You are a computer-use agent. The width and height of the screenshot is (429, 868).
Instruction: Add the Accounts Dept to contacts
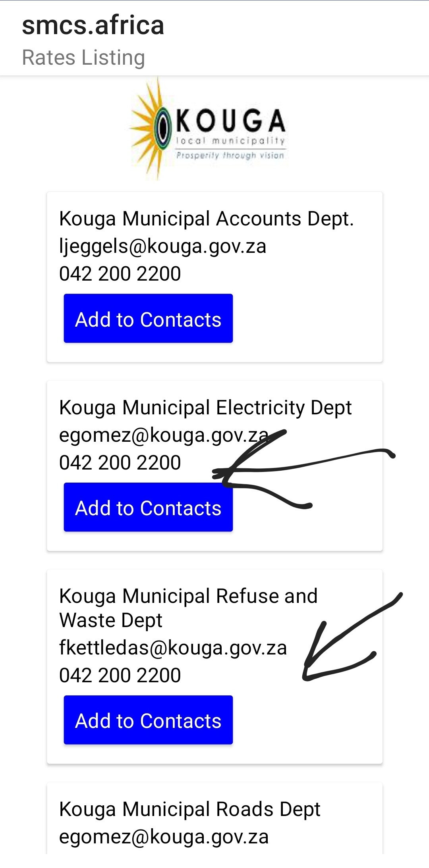(x=148, y=319)
